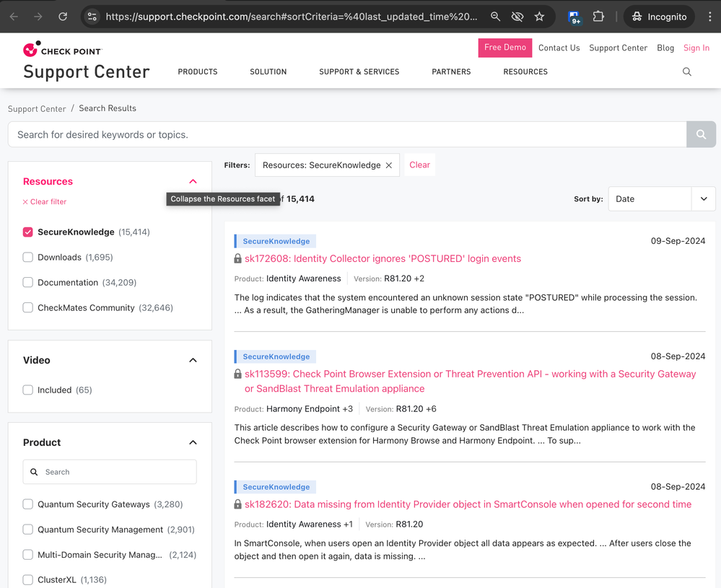Bookmark page using the star icon
Viewport: 721px width, 588px height.
(539, 17)
